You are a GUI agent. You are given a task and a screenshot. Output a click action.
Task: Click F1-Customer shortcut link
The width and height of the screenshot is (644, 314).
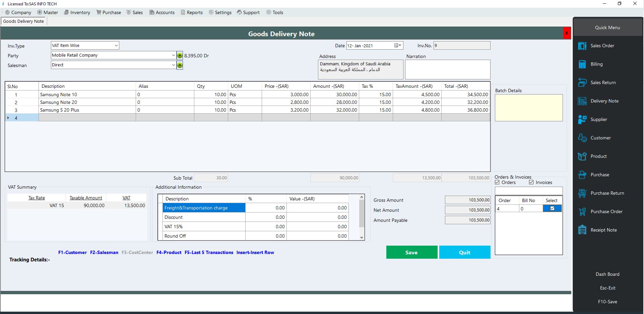coord(72,252)
